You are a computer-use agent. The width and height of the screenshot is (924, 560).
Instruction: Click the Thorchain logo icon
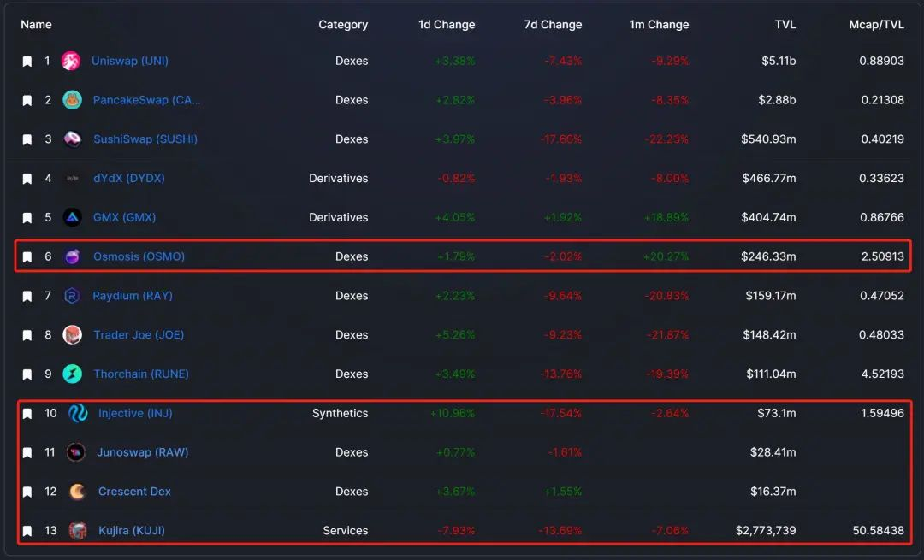(x=73, y=374)
